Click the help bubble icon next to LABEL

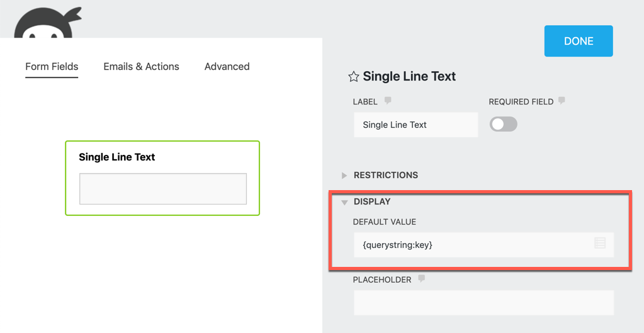[x=388, y=101]
